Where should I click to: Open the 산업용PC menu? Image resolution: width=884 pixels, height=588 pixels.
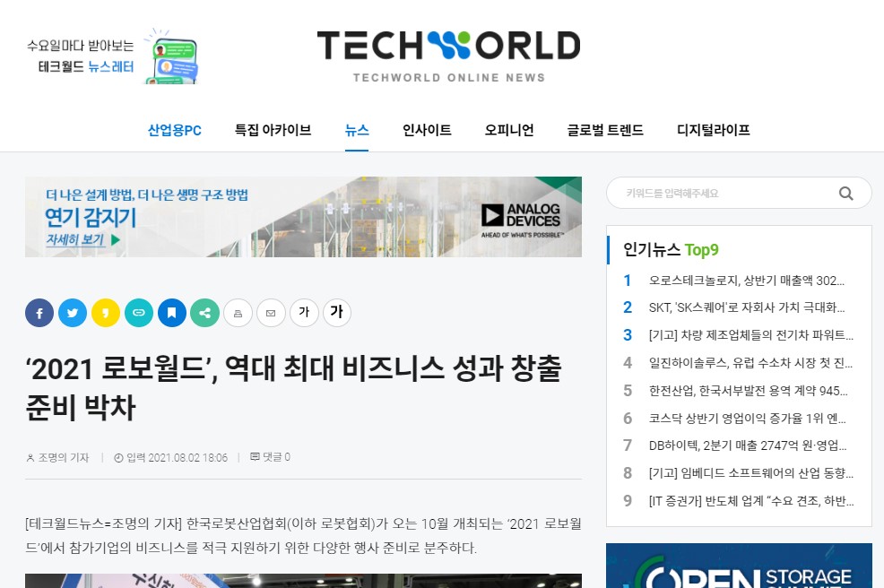[x=174, y=130]
